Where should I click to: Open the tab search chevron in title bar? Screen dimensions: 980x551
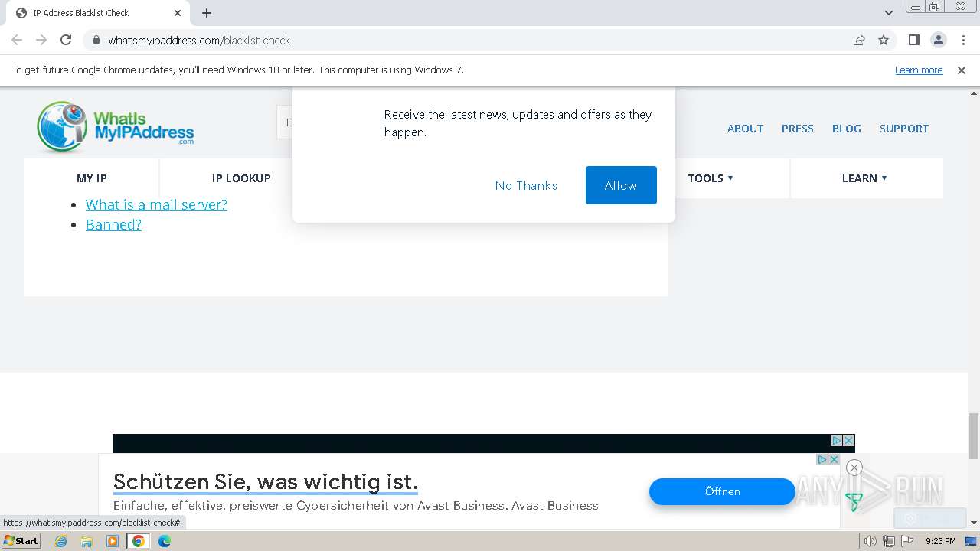(889, 13)
